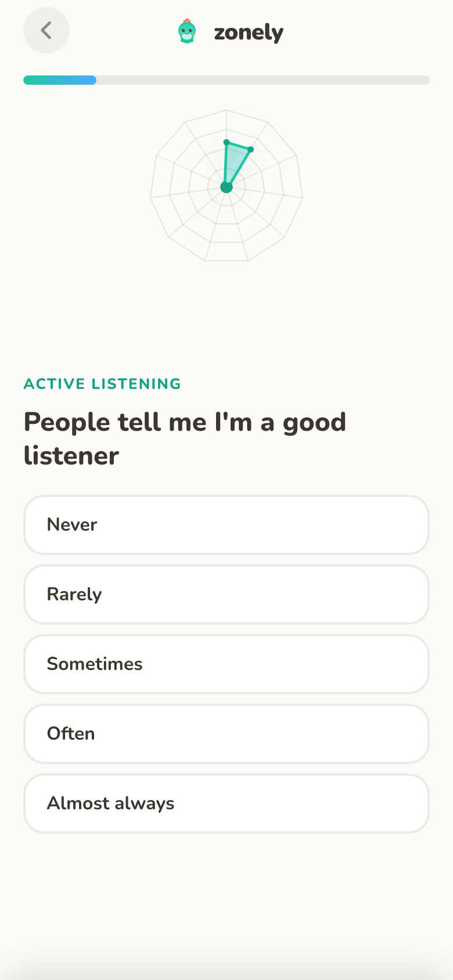Click the zonely wordmark in the header

pos(249,33)
